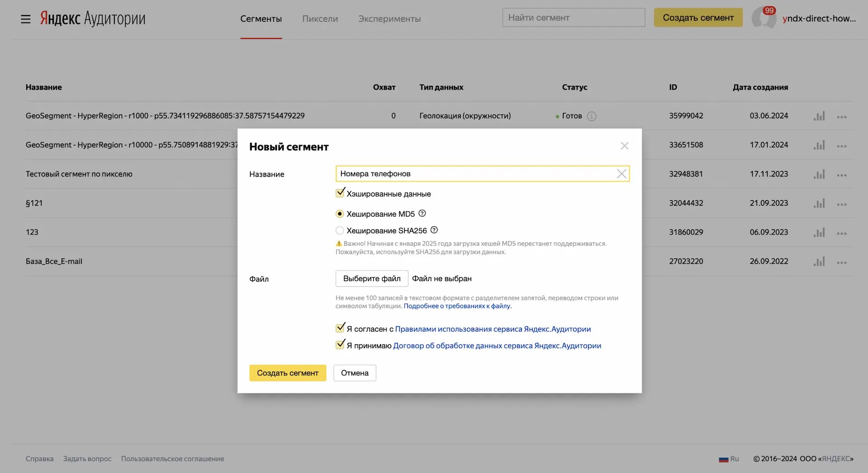Viewport: 868px width, 473px height.
Task: Open the user account avatar
Action: 764,19
